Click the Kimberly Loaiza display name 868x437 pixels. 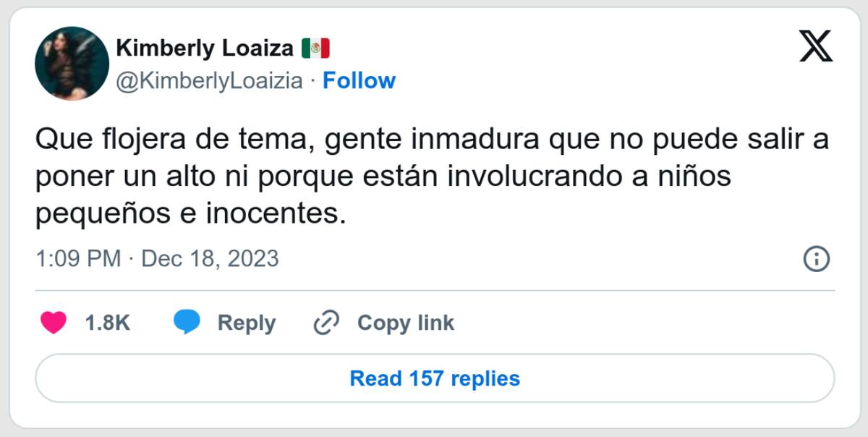(x=205, y=49)
